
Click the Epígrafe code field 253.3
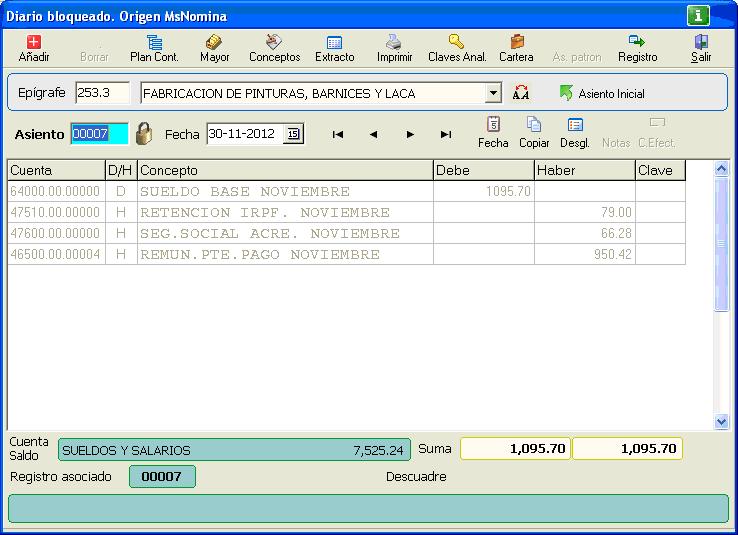[103, 93]
